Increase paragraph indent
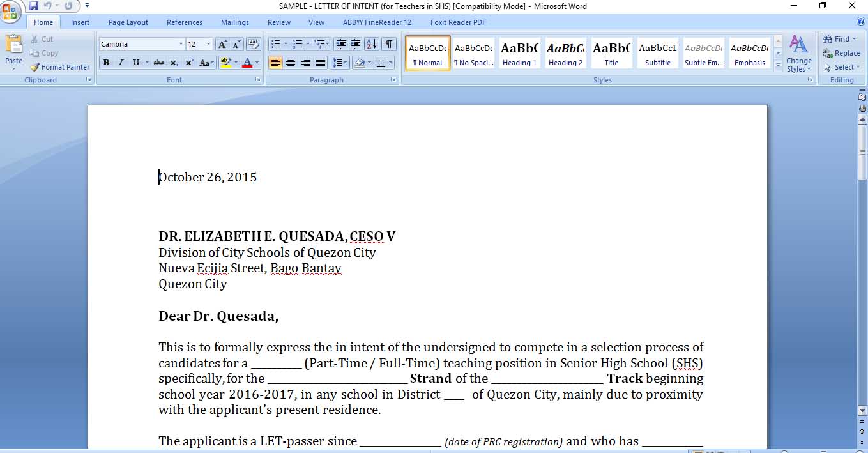This screenshot has height=453, width=868. click(x=356, y=44)
